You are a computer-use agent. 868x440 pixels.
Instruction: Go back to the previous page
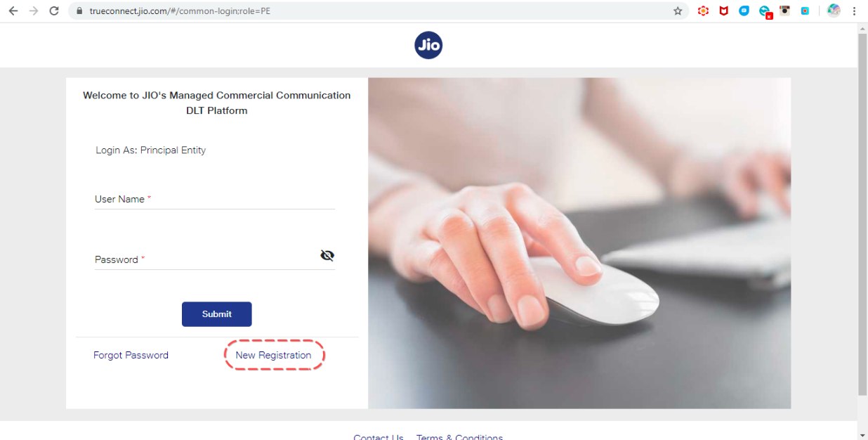(x=13, y=11)
